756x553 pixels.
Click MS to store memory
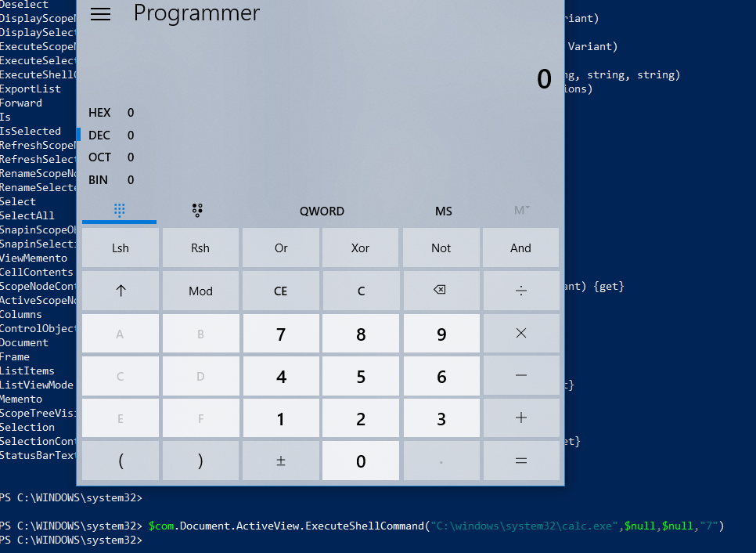coord(443,211)
